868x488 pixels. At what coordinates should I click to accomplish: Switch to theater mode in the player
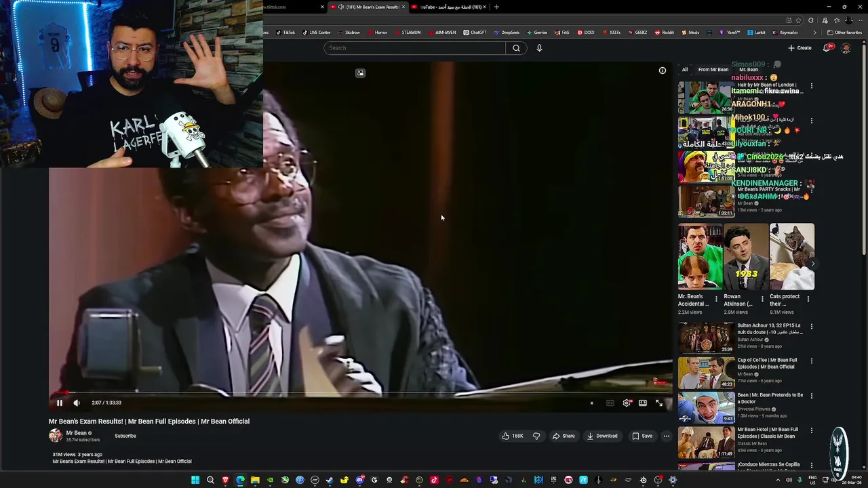click(x=643, y=403)
